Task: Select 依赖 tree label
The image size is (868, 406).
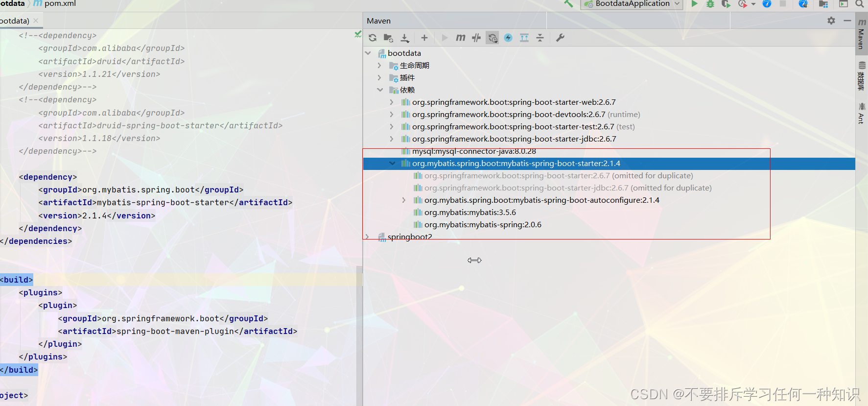Action: (x=407, y=90)
